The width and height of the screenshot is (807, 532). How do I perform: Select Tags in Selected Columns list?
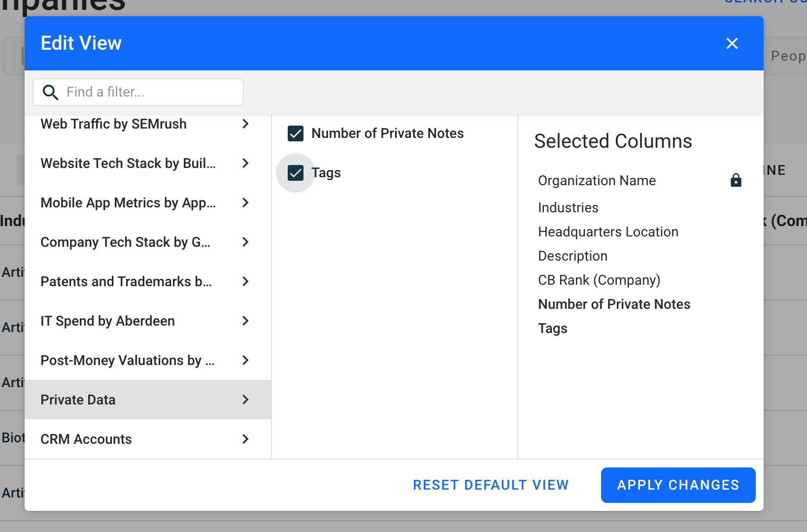552,329
